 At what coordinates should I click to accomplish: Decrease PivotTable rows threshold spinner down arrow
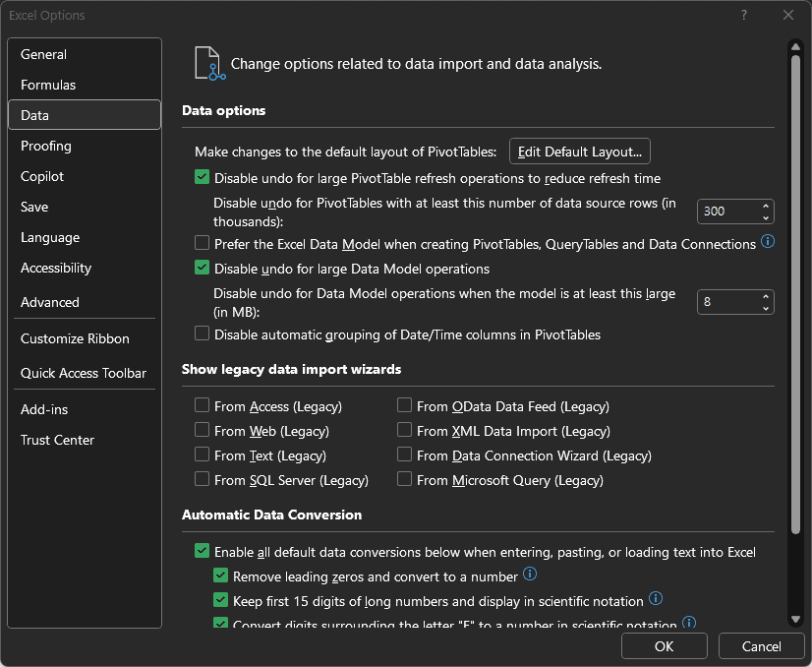[x=766, y=217]
